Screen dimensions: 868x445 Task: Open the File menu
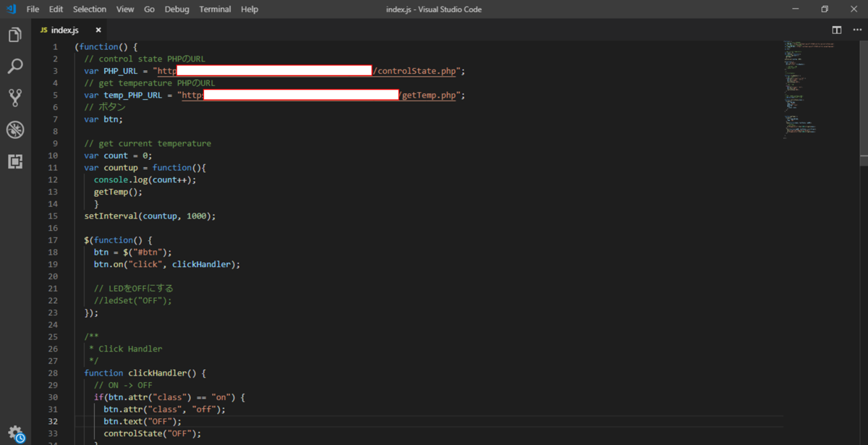point(33,9)
